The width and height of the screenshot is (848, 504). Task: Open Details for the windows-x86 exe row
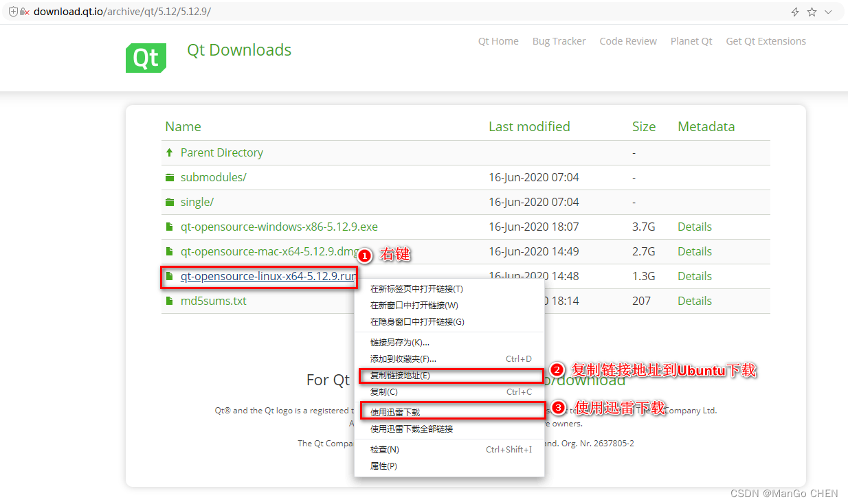pos(694,227)
